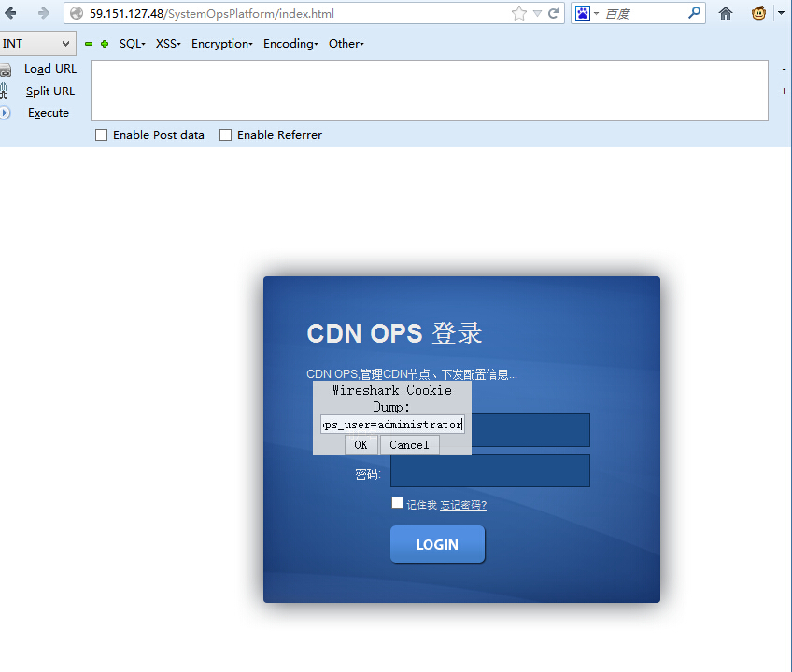Open the Encoding menu
This screenshot has width=792, height=672.
(x=290, y=44)
